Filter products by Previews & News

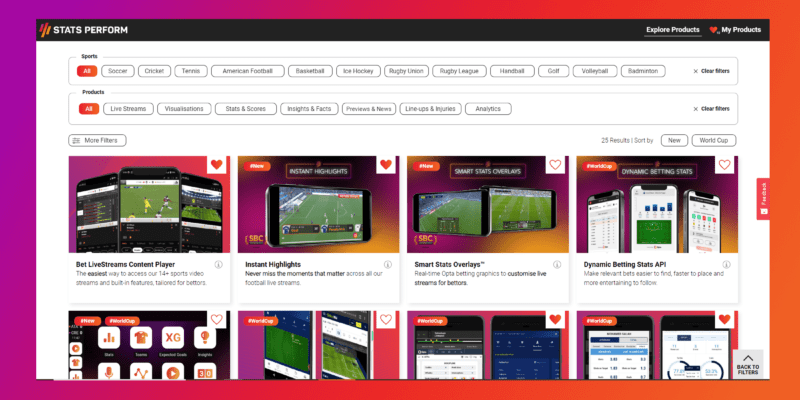369,109
